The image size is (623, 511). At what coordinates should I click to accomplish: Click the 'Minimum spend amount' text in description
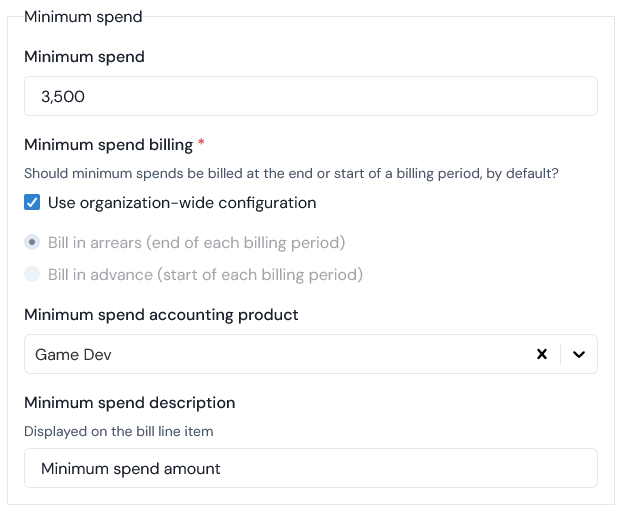(x=131, y=469)
